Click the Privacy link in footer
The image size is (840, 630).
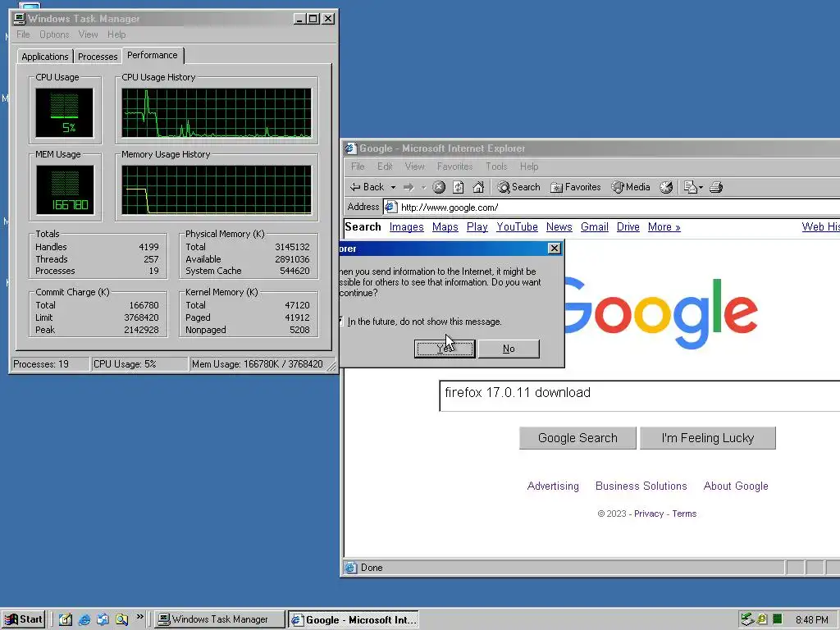(649, 514)
